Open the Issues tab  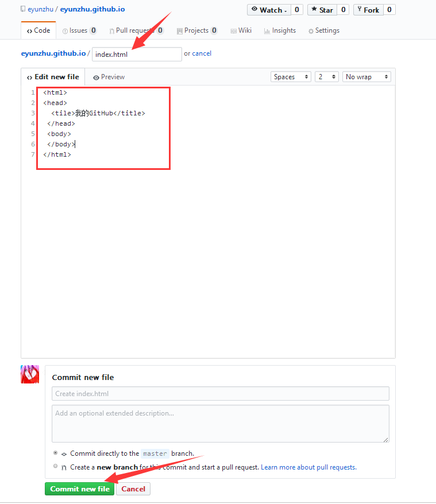pos(79,30)
